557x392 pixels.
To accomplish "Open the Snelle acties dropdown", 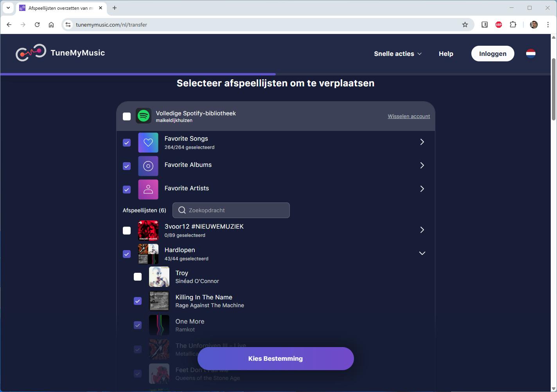I will pos(398,54).
